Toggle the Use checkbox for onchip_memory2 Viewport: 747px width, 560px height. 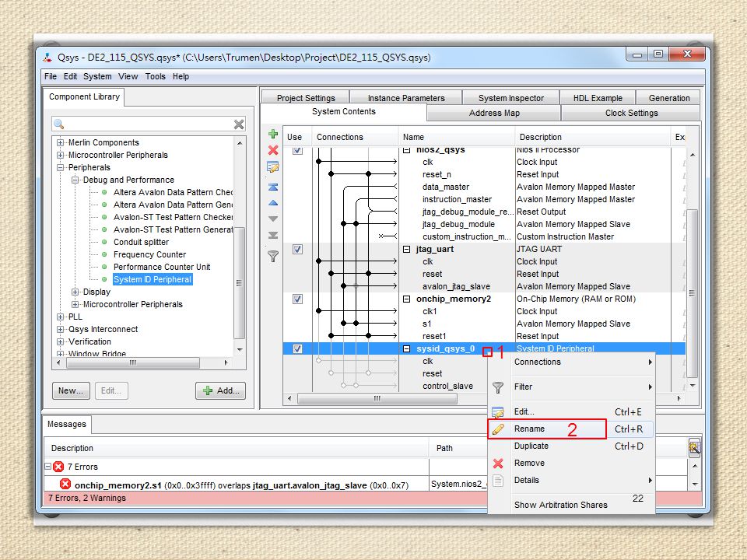(x=297, y=299)
